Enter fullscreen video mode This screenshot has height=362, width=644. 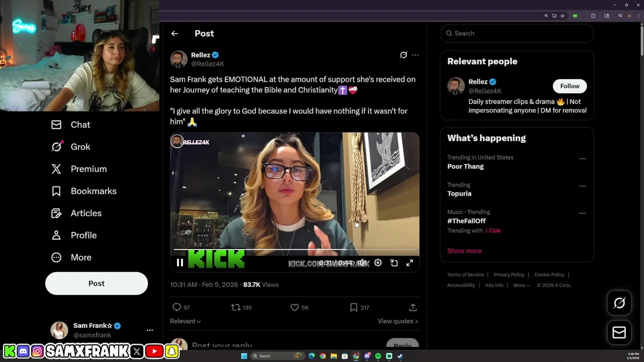tap(410, 263)
